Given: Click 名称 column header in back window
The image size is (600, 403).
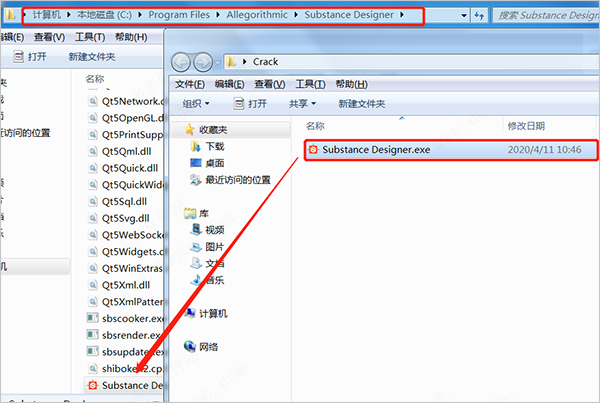Looking at the screenshot, I should (x=95, y=79).
